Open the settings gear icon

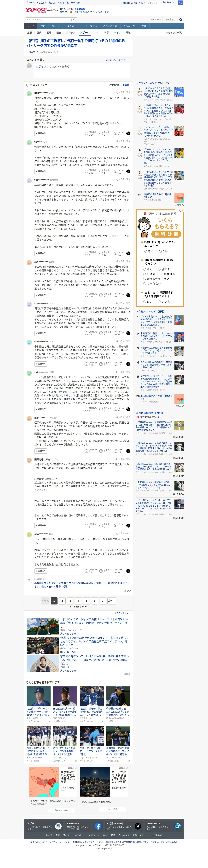point(180,19)
